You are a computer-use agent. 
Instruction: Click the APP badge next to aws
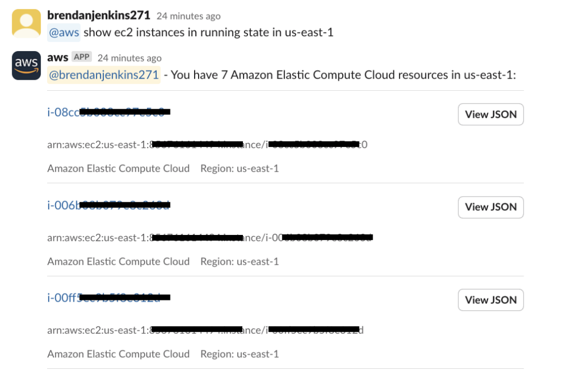tap(81, 57)
